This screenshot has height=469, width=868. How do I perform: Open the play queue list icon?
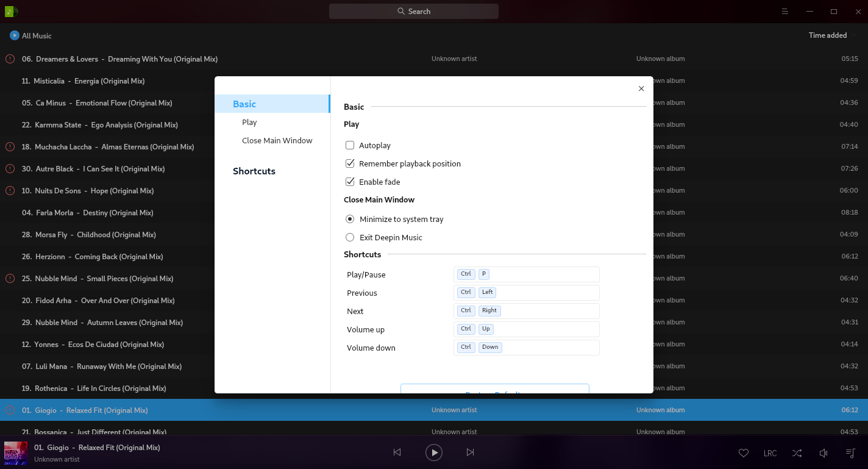coord(850,453)
